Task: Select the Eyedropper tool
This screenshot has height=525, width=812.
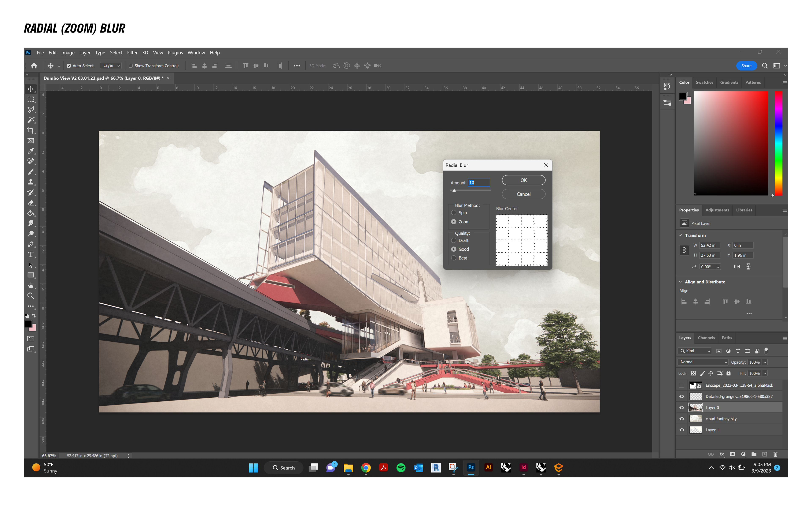Action: 31,151
